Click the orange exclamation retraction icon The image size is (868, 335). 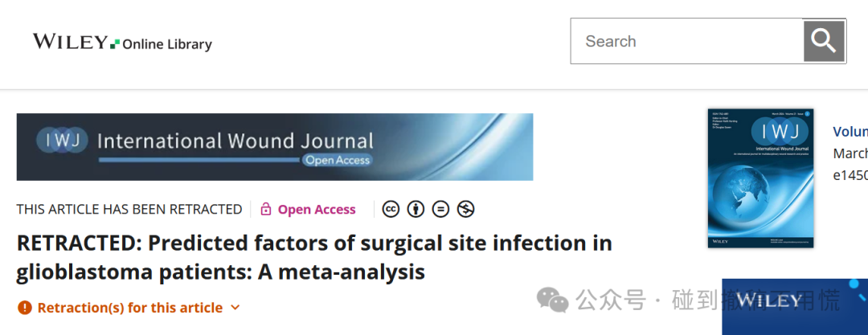pos(24,308)
